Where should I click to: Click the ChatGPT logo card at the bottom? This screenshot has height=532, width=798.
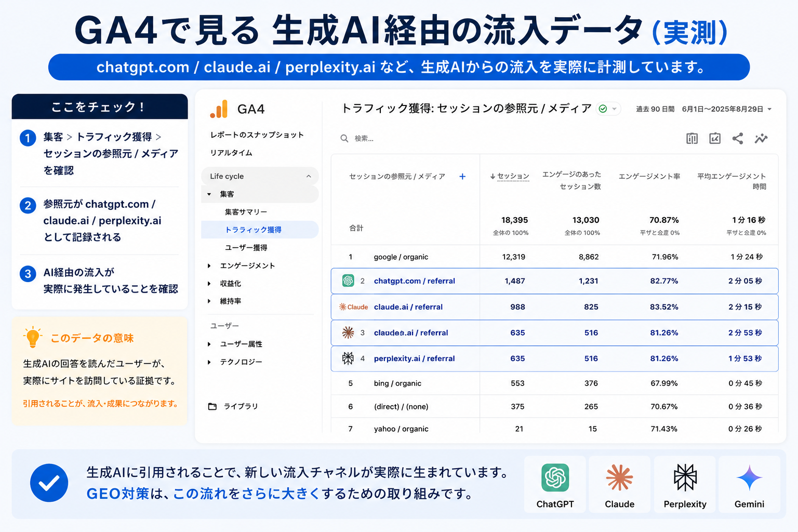coord(555,484)
